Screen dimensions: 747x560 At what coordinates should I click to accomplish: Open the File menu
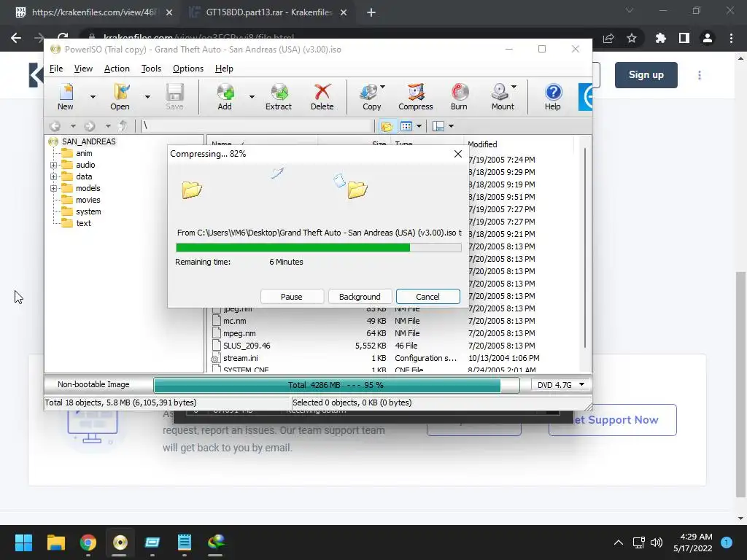pos(55,69)
